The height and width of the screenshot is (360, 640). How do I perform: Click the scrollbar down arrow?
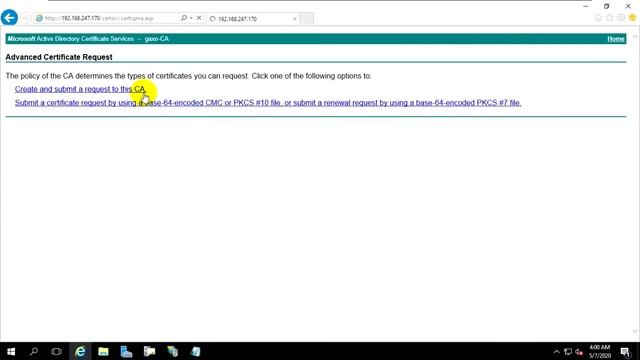pyautogui.click(x=635, y=331)
